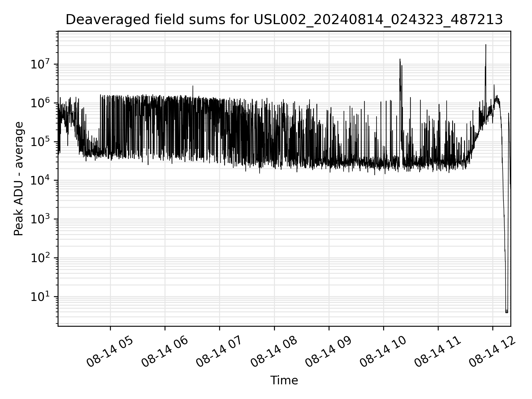The width and height of the screenshot is (532, 399).
Task: Select the '08-14 07' x-axis tick label
Action: (219, 352)
